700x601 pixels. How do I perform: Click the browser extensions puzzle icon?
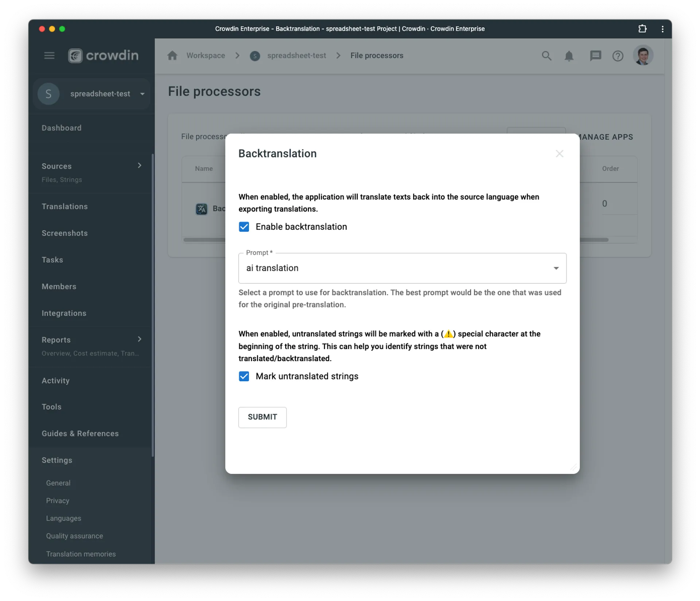[642, 29]
